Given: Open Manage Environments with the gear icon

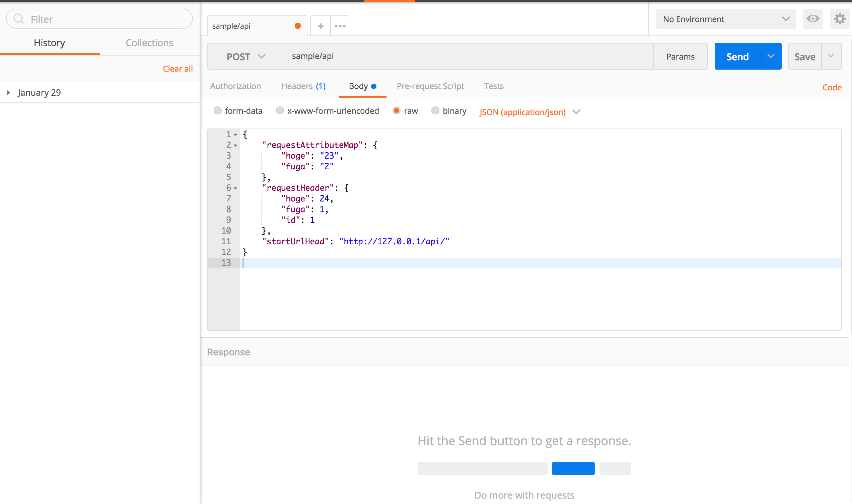Looking at the screenshot, I should pos(840,19).
